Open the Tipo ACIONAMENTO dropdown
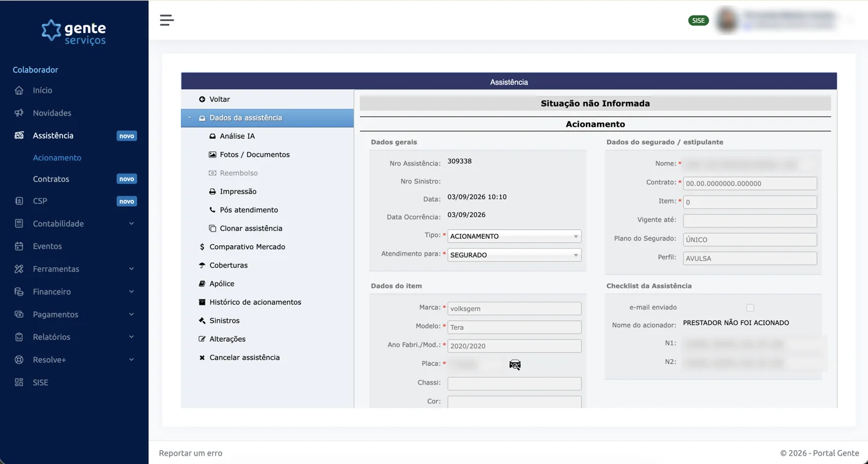Image resolution: width=868 pixels, height=464 pixels. point(514,236)
